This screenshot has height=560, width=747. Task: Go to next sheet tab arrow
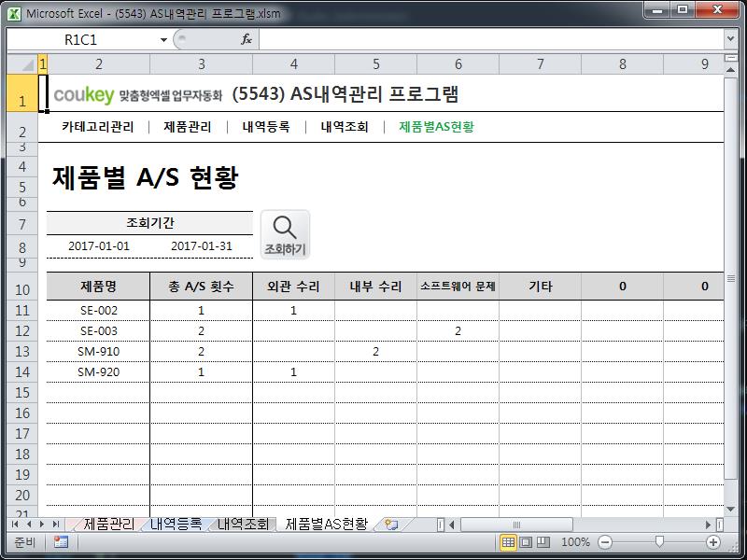coord(42,525)
